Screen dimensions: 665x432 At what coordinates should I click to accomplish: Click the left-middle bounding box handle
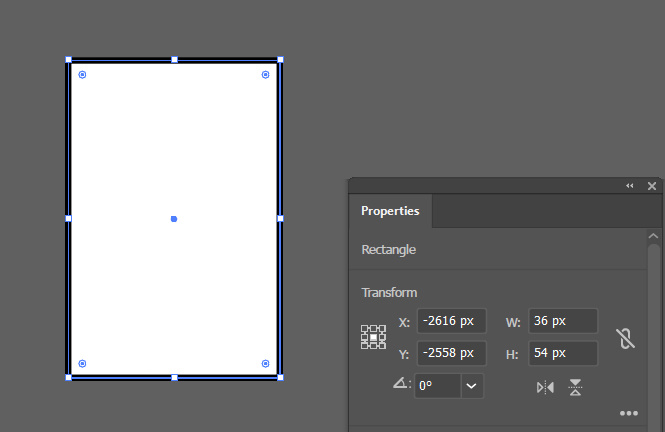click(x=68, y=218)
